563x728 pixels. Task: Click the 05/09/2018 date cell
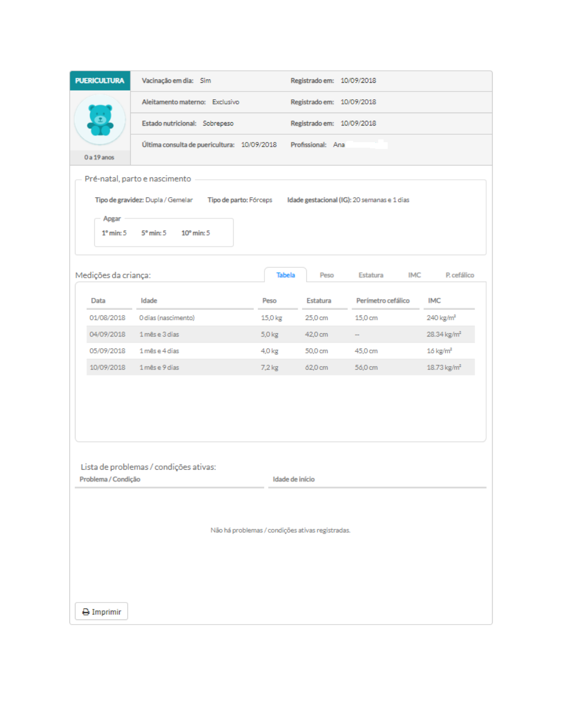(x=107, y=351)
